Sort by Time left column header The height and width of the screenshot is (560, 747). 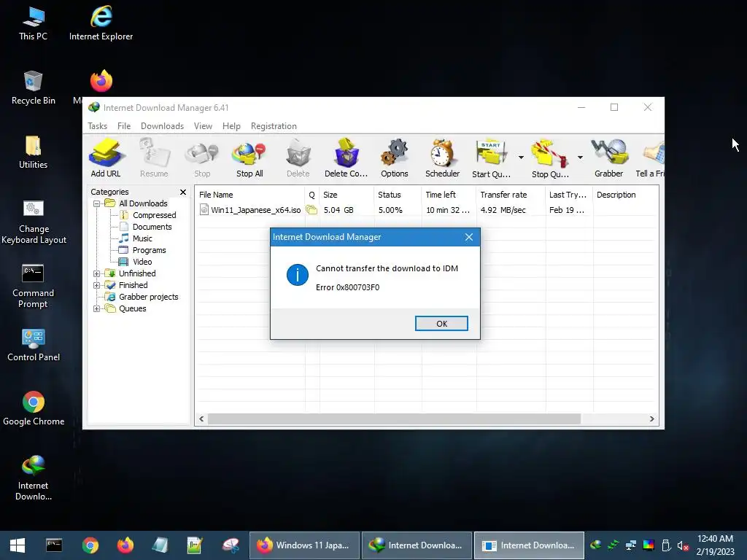pos(449,195)
